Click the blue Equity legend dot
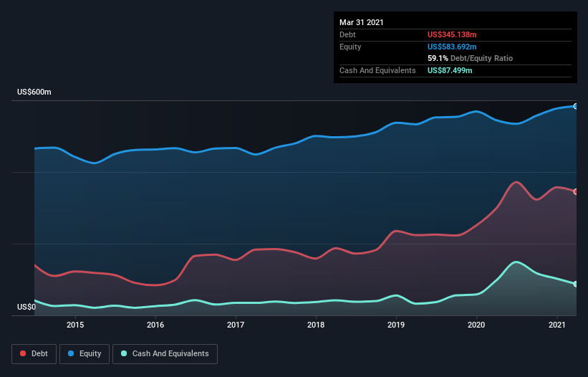 click(71, 353)
